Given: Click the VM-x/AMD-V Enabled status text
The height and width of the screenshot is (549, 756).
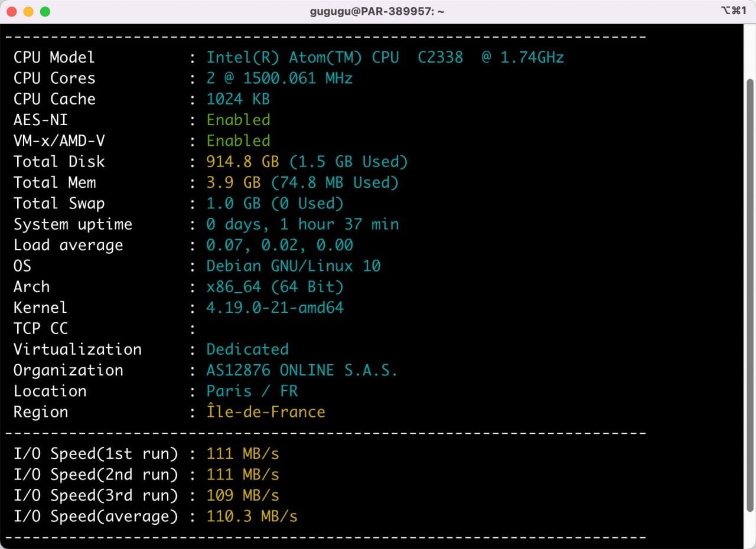Looking at the screenshot, I should (x=238, y=141).
